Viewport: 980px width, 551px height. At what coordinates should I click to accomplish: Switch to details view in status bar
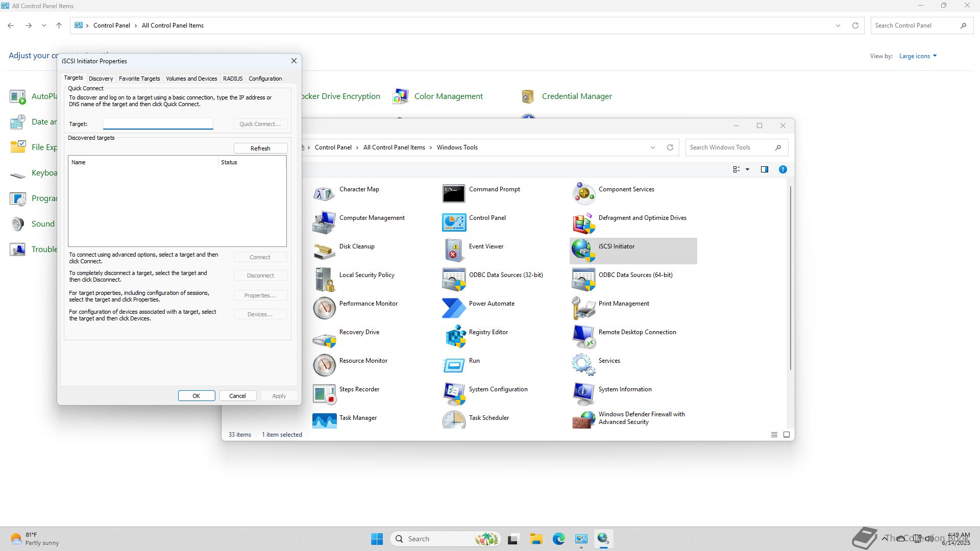[774, 435]
